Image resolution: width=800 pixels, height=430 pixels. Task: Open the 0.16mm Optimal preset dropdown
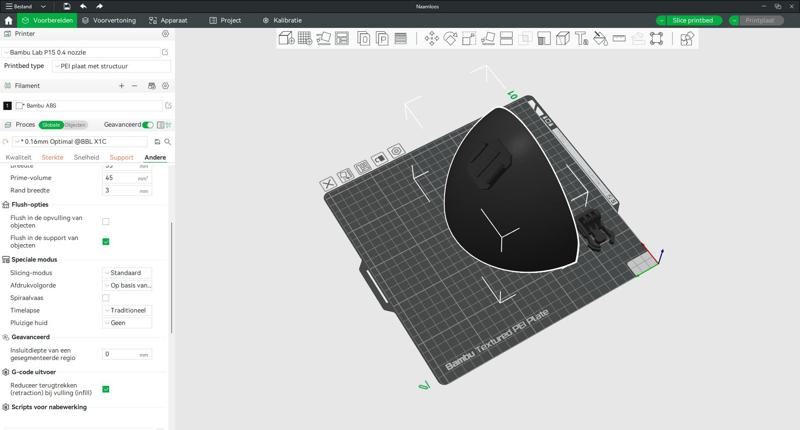pos(81,142)
